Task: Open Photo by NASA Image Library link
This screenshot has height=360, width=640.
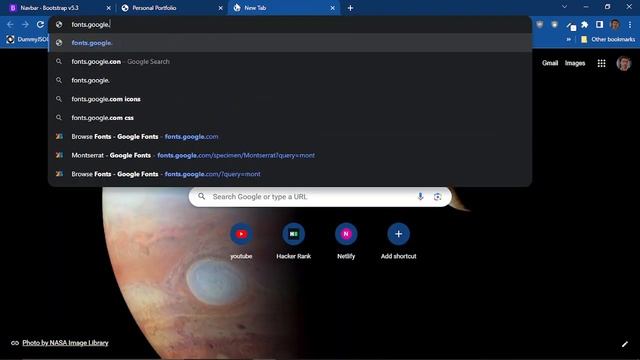Action: pos(65,343)
